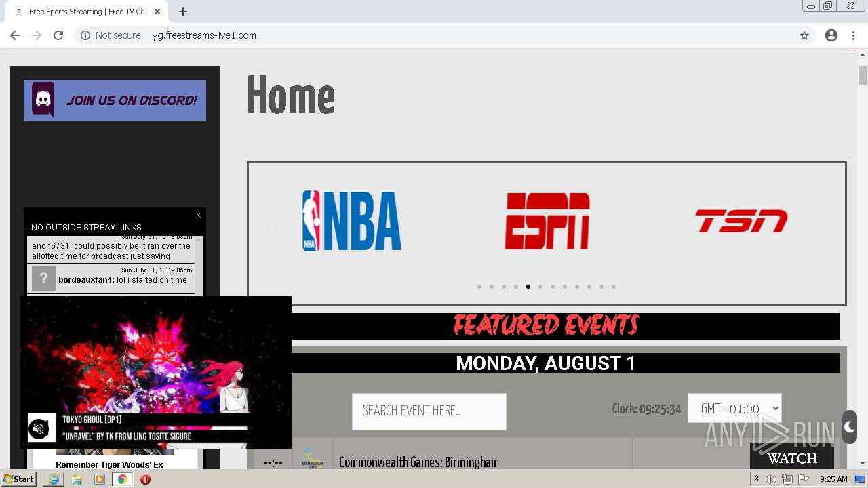
Task: Show desktop button in taskbar corner
Action: click(x=861, y=479)
